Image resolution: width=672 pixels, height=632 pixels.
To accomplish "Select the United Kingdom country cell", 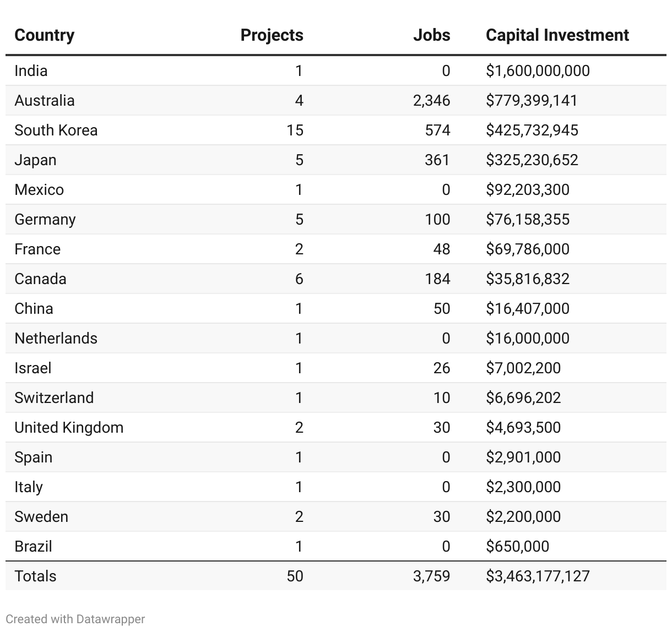I will pyautogui.click(x=69, y=428).
